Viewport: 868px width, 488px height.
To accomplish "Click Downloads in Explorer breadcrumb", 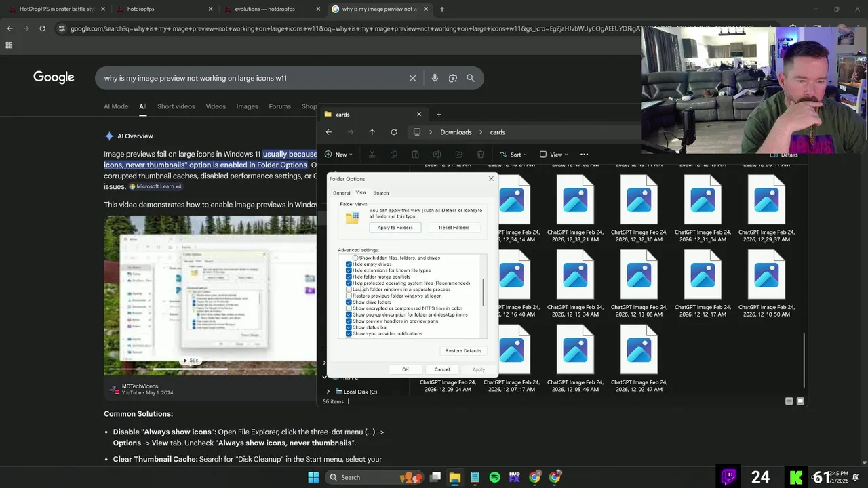I will (456, 132).
